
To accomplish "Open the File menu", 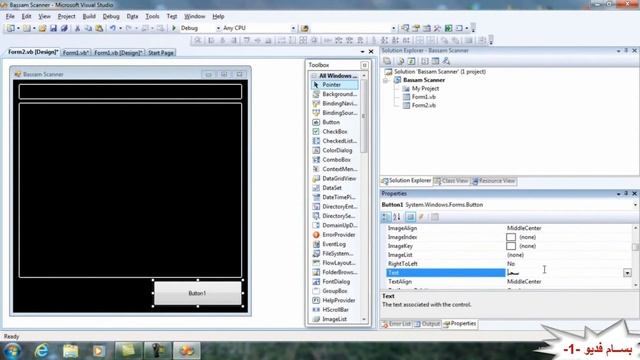I will (x=10, y=16).
